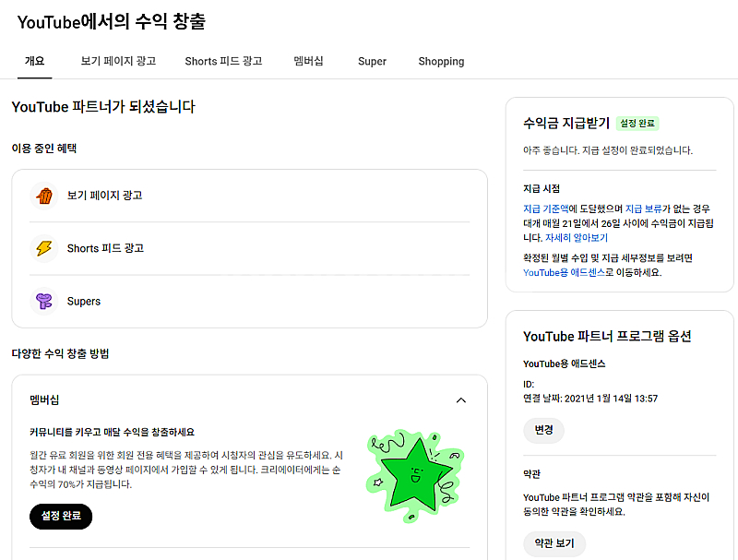Open the 보기 페이지 광고 tab
Image resolution: width=738 pixels, height=560 pixels.
[x=118, y=61]
